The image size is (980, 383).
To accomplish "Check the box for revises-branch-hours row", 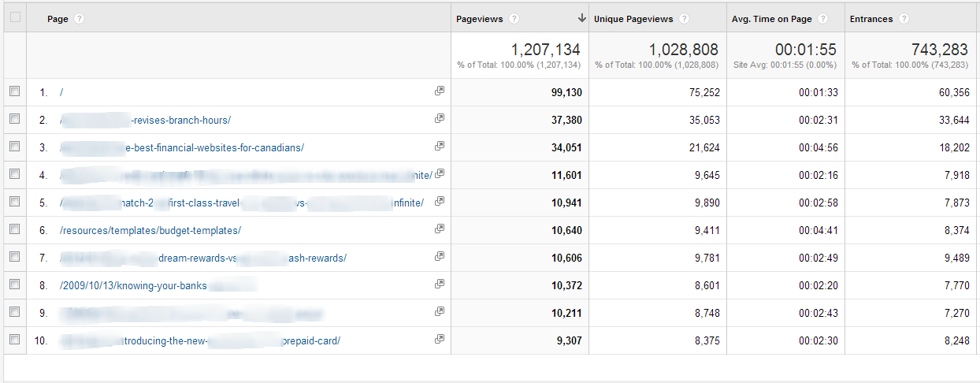I will click(x=14, y=119).
